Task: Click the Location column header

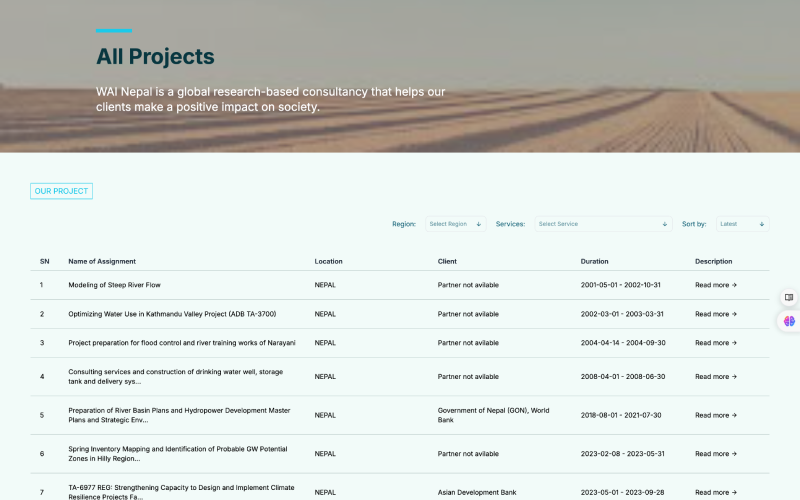Action: (x=328, y=261)
